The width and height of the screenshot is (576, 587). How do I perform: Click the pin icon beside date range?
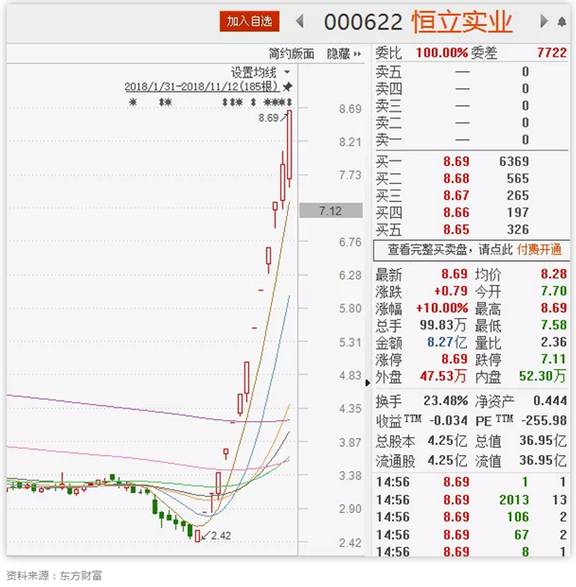pos(287,87)
